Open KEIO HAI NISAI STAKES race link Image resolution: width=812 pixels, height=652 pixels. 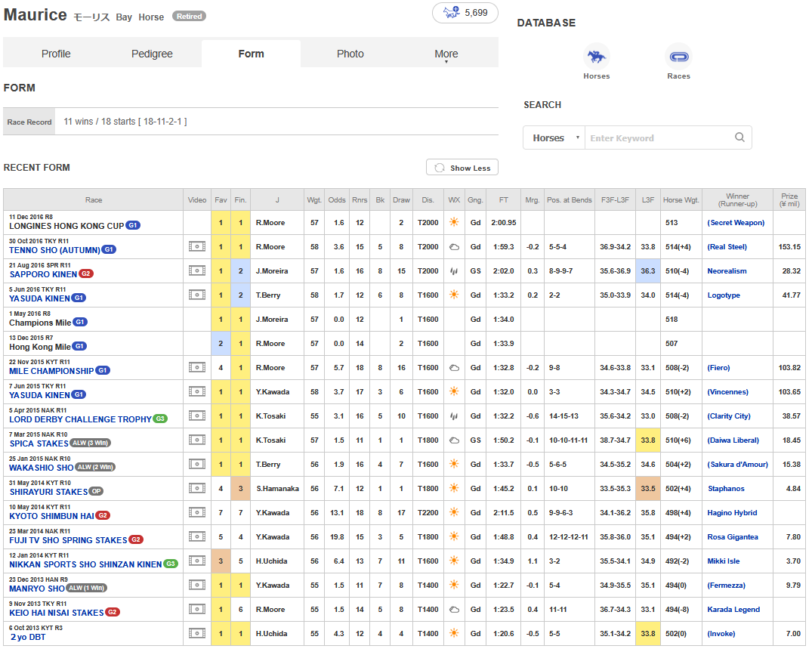[x=57, y=613]
